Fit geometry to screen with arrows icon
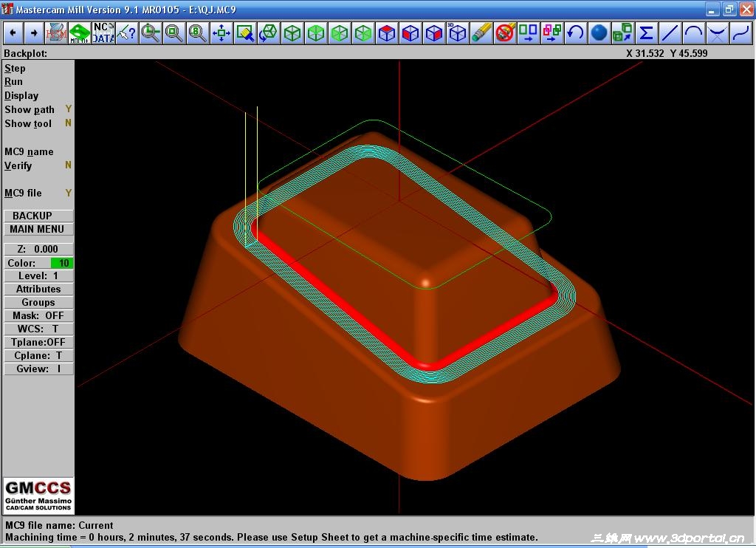Viewport: 756px width, 548px height. pyautogui.click(x=221, y=32)
